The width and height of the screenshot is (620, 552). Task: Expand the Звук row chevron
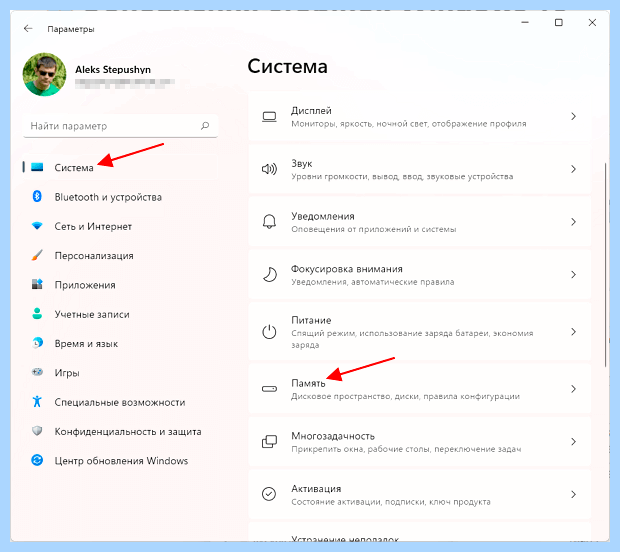coord(573,169)
